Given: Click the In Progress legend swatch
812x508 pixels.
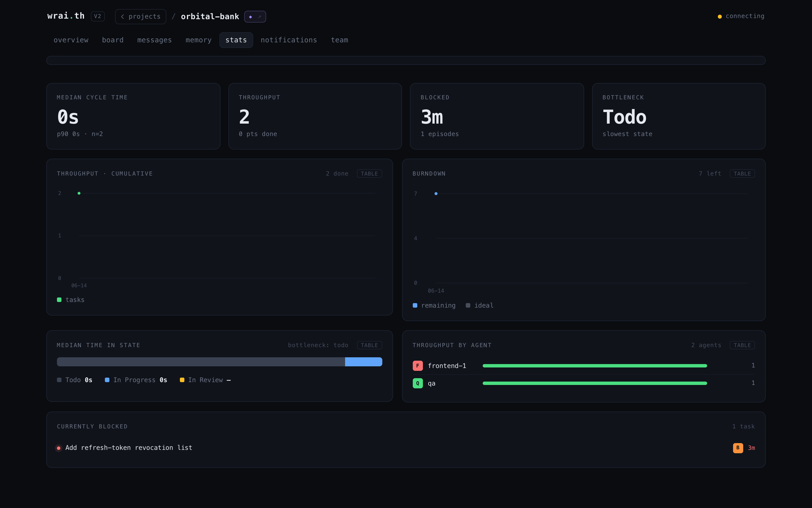Looking at the screenshot, I should point(107,380).
